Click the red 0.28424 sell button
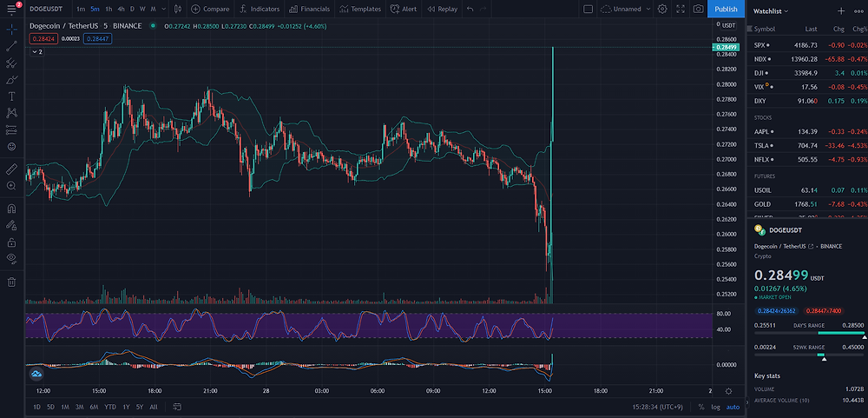The height and width of the screenshot is (418, 868). 42,39
